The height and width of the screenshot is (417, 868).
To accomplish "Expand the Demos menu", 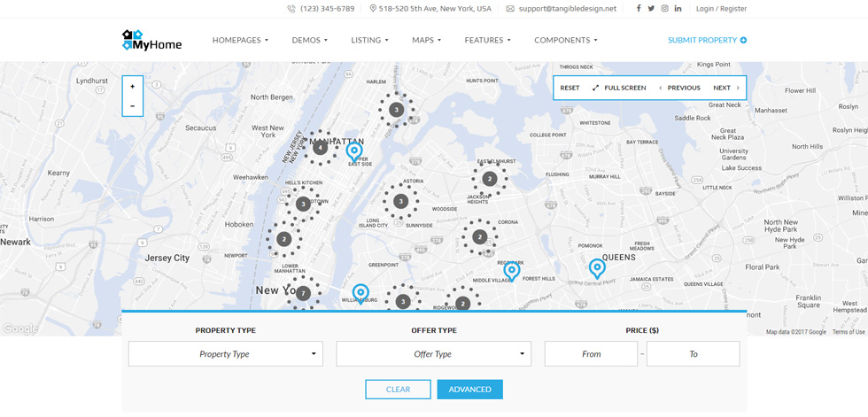I will 309,41.
